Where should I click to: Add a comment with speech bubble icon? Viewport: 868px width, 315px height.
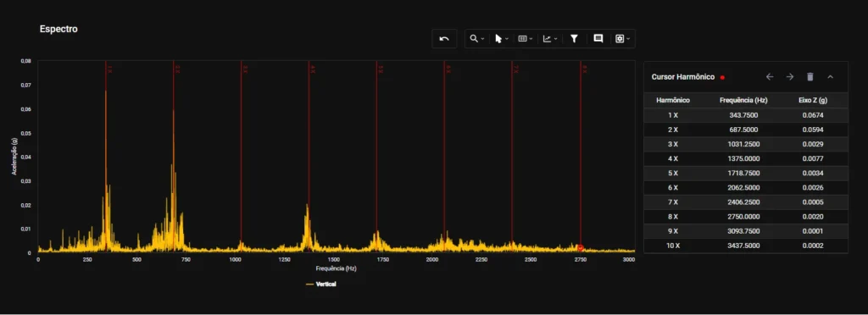click(x=598, y=39)
